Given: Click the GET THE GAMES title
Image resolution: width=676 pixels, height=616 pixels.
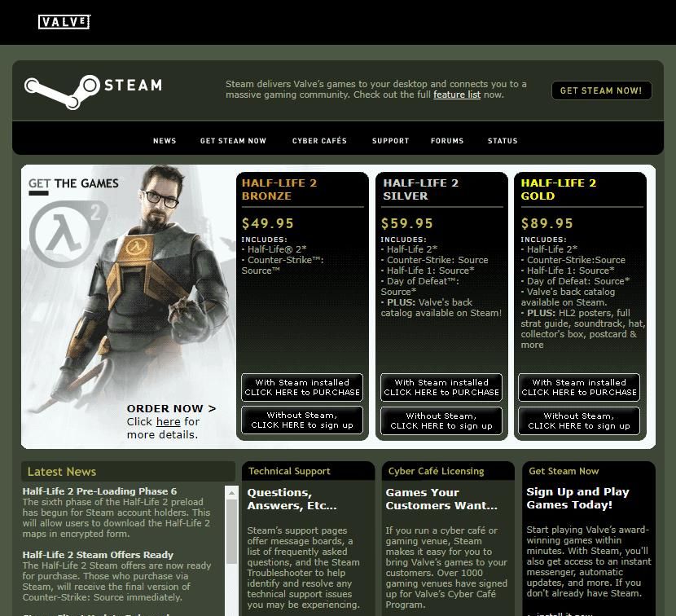Looking at the screenshot, I should pyautogui.click(x=73, y=183).
